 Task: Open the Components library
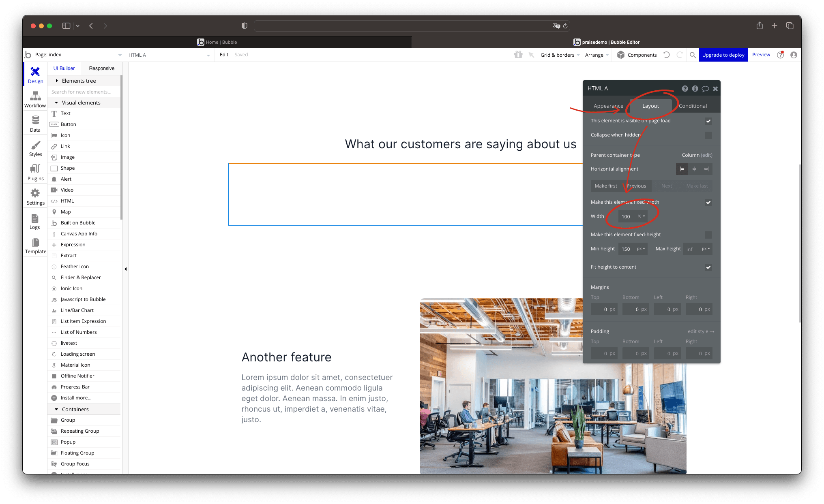coord(636,55)
